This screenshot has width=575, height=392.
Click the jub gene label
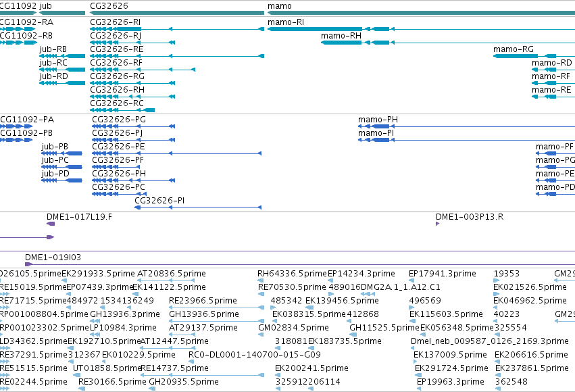[45, 6]
